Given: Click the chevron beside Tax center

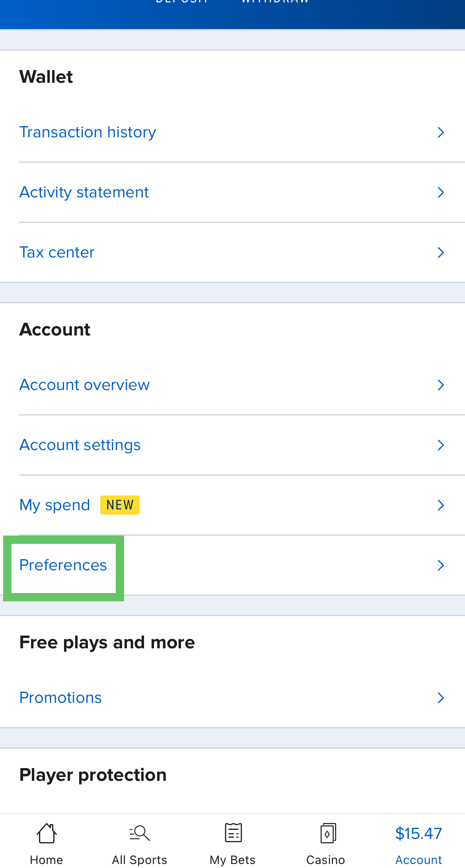Looking at the screenshot, I should pyautogui.click(x=440, y=252).
